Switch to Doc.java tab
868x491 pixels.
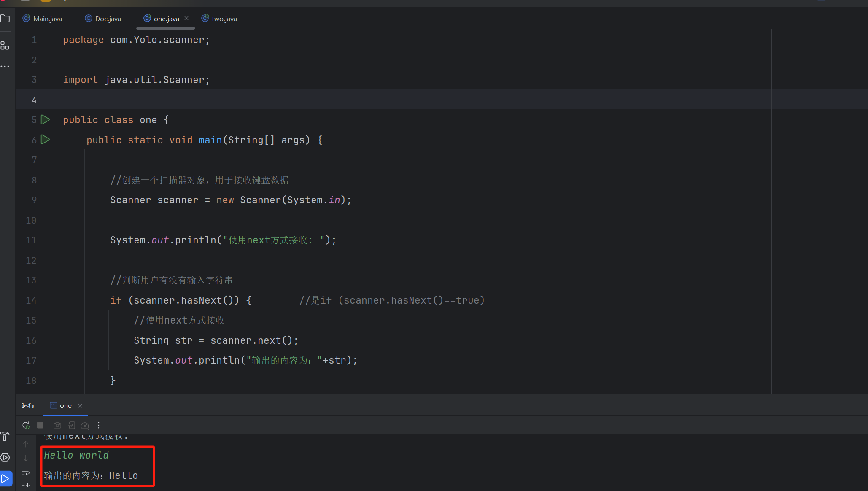click(103, 19)
